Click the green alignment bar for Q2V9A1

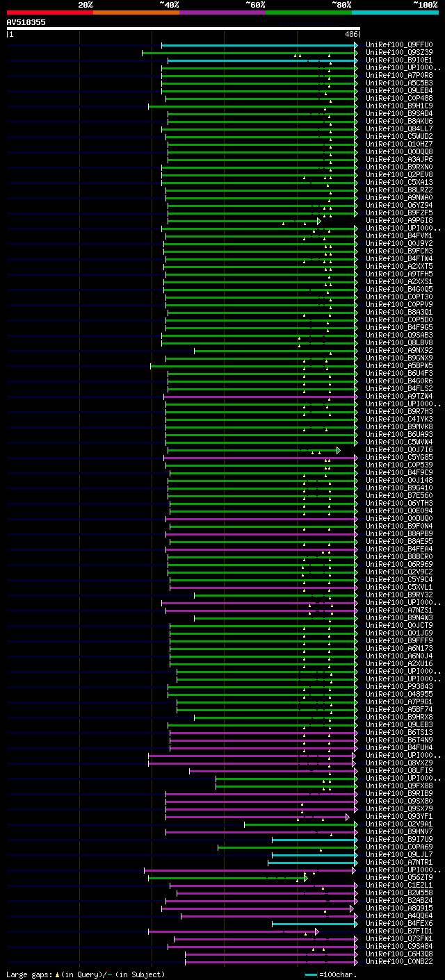pos(300,824)
